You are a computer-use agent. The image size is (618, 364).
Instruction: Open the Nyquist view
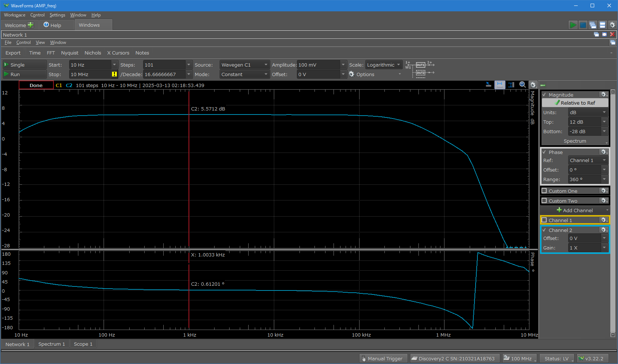(70, 53)
